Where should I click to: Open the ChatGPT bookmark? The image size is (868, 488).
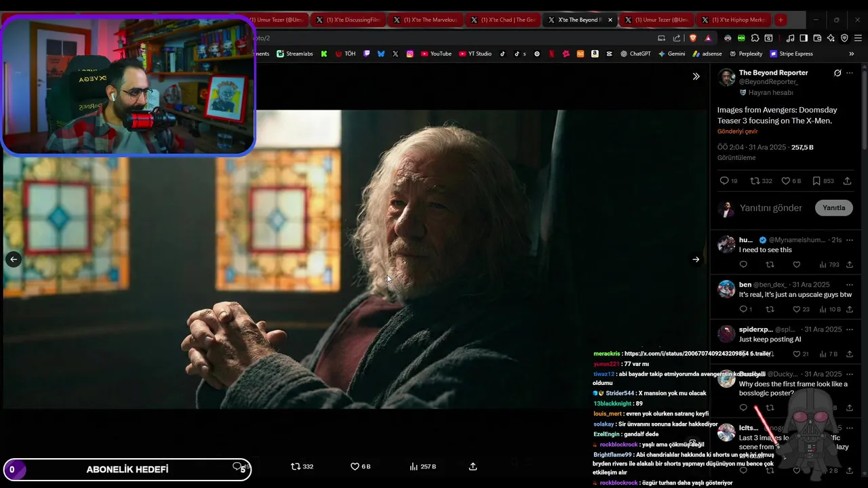click(635, 54)
